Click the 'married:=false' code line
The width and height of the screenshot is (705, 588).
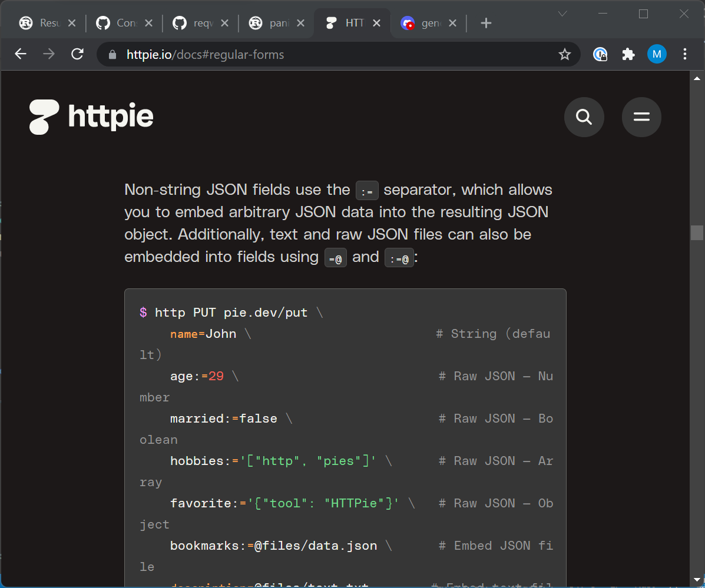(223, 418)
